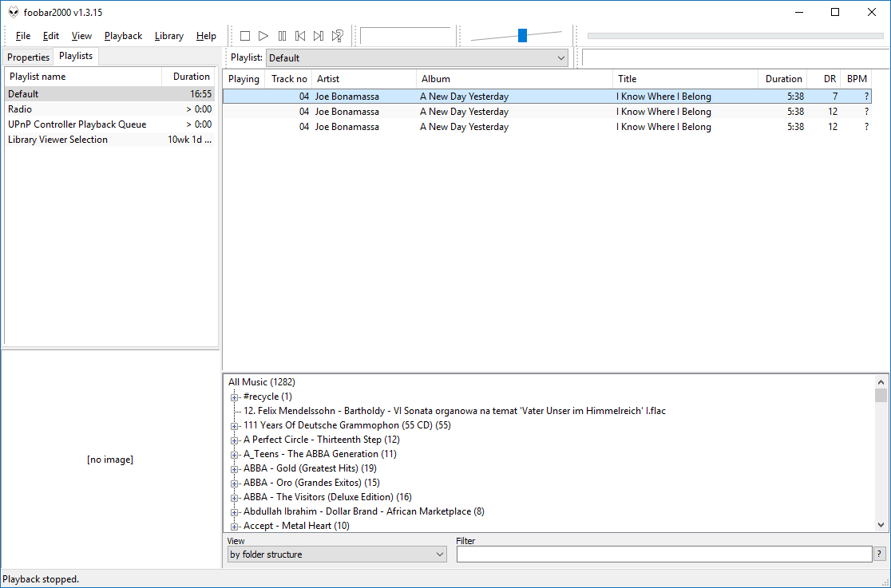Select the Radio playlist
The height and width of the screenshot is (588, 891).
pos(109,109)
